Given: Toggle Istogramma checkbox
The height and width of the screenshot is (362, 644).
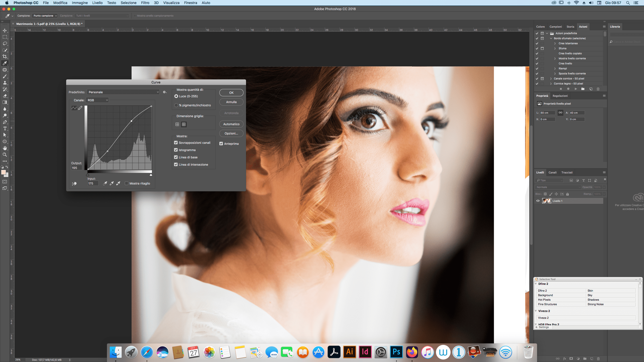Looking at the screenshot, I should click(x=176, y=150).
